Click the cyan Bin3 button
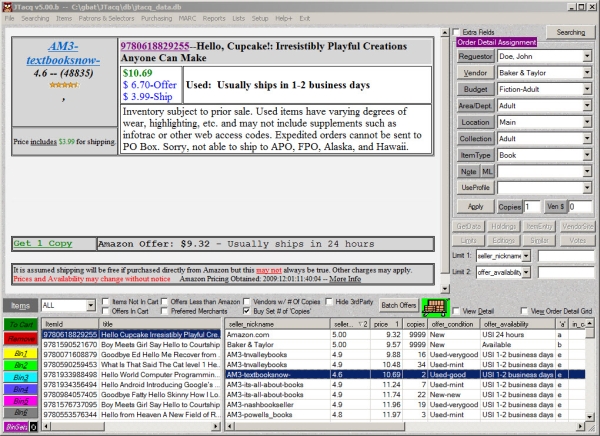 tap(21, 377)
